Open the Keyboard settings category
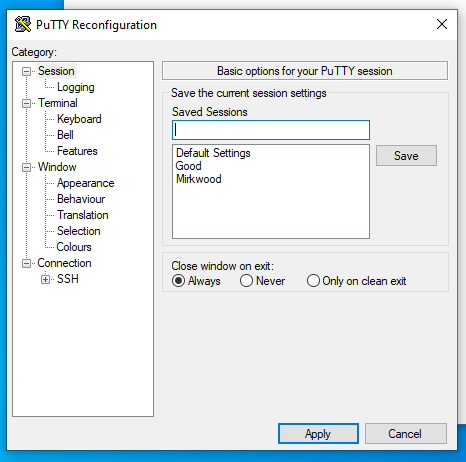The image size is (466, 462). [79, 119]
